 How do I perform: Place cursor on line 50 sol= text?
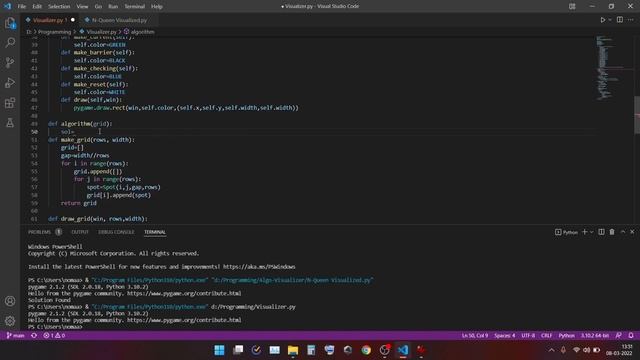(x=68, y=132)
